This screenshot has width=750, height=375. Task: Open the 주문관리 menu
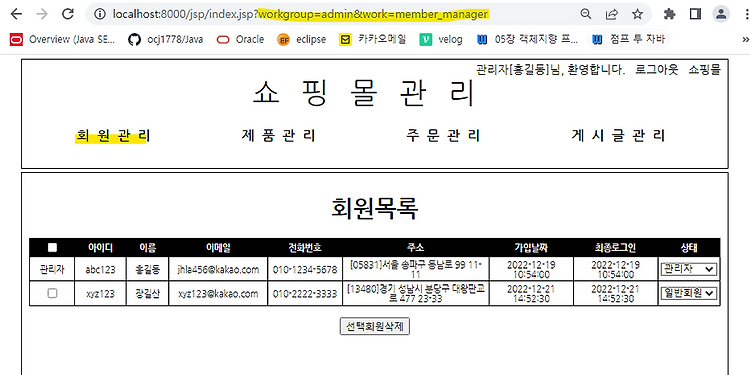(443, 136)
